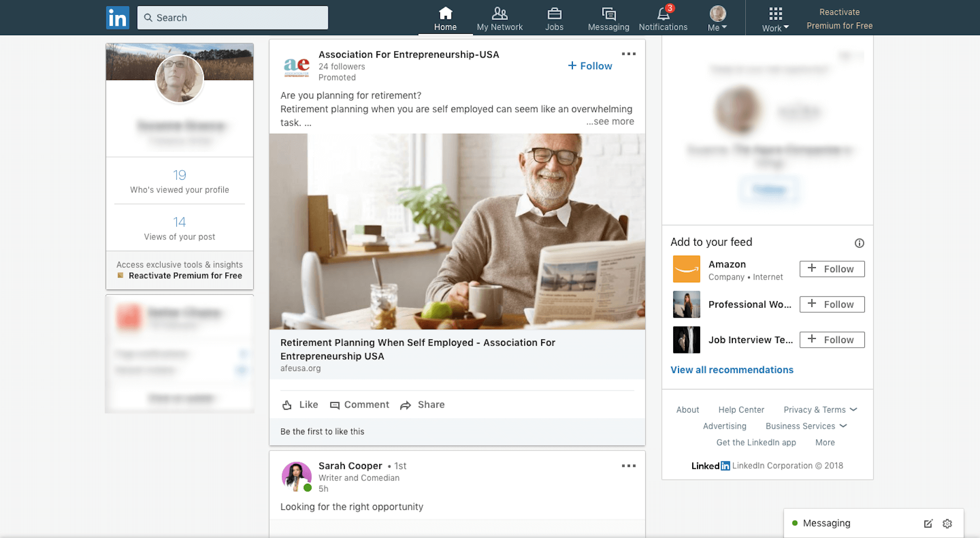Click Professional Wo... thumbnail image
Screen dimensions: 980x538
(686, 304)
